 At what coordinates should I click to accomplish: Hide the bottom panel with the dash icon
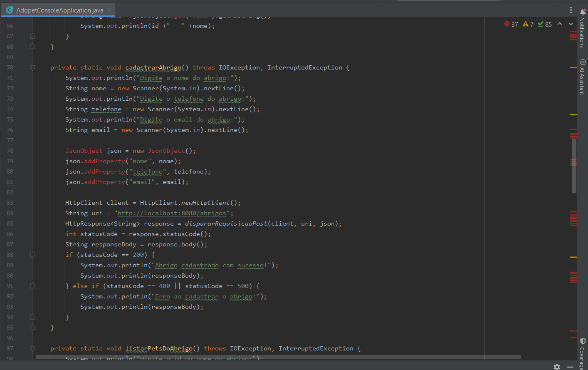click(x=570, y=367)
